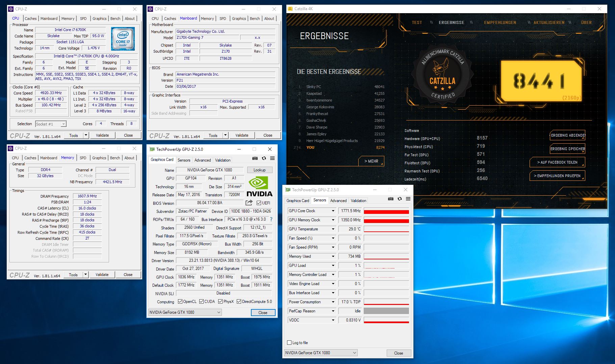
Task: Toggle the OpenCL checkbox
Action: pyautogui.click(x=180, y=302)
